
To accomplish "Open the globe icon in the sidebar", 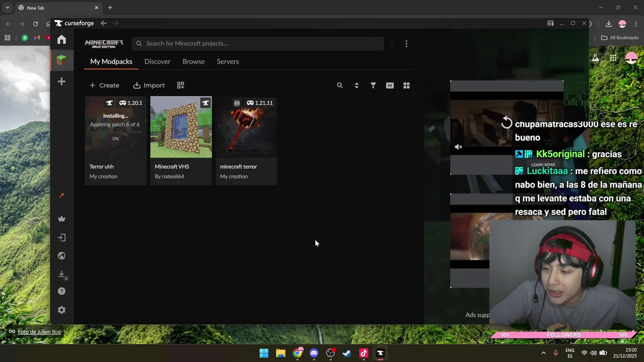I will [x=61, y=255].
